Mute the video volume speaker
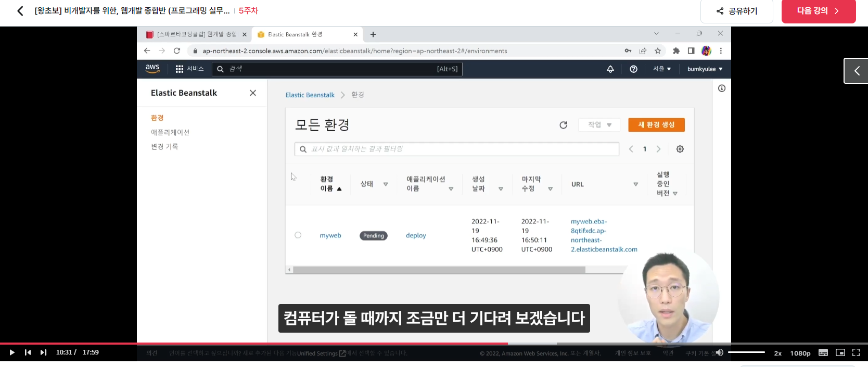This screenshot has width=868, height=367. click(719, 352)
